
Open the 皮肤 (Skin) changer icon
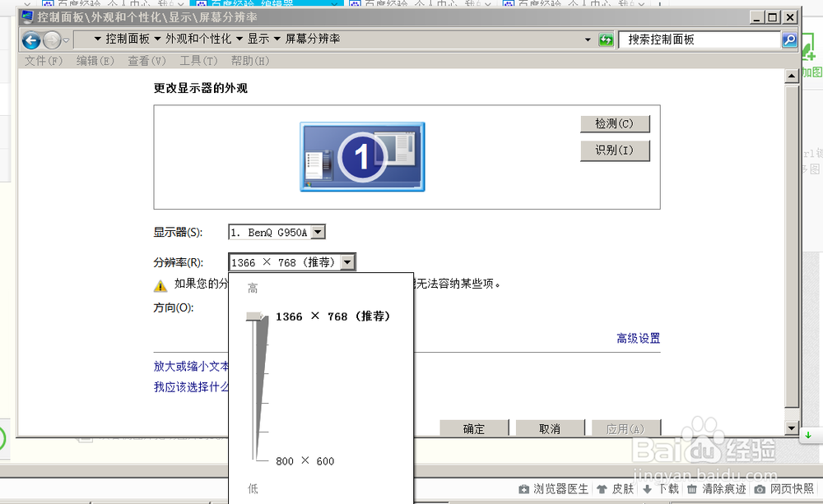pos(600,488)
